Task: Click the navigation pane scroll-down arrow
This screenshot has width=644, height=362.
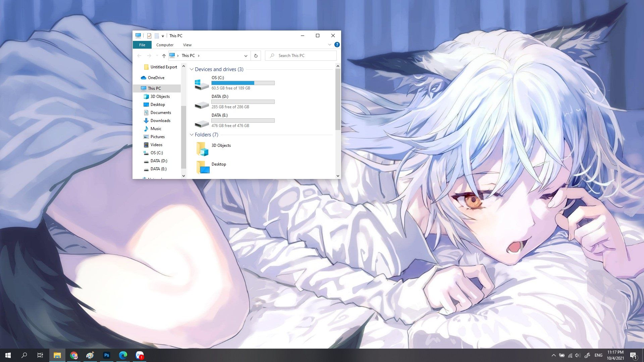Action: pyautogui.click(x=183, y=176)
